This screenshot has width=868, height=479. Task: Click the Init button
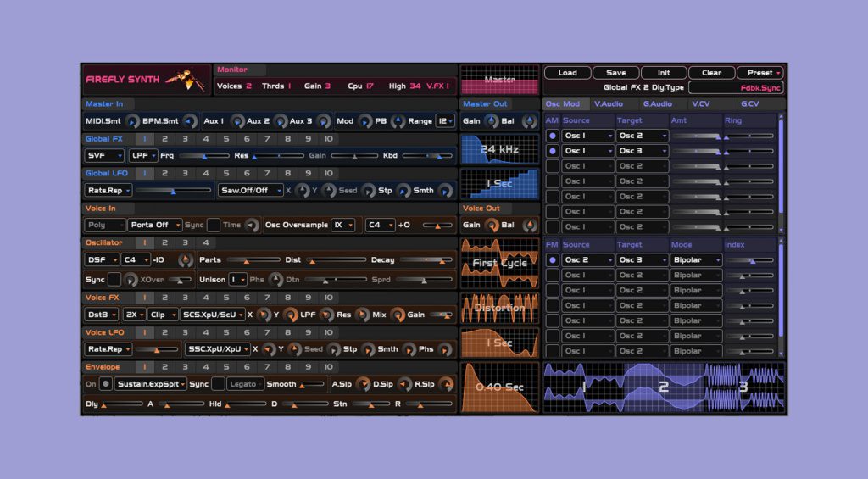click(x=664, y=73)
